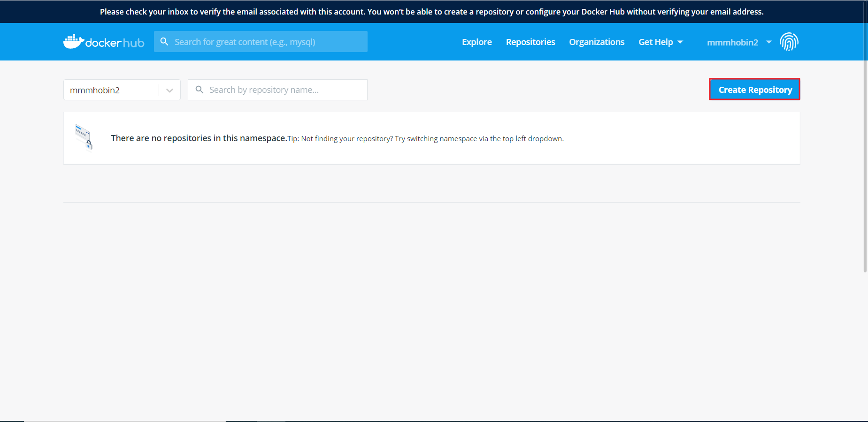
Task: Open the Explore page
Action: click(477, 42)
